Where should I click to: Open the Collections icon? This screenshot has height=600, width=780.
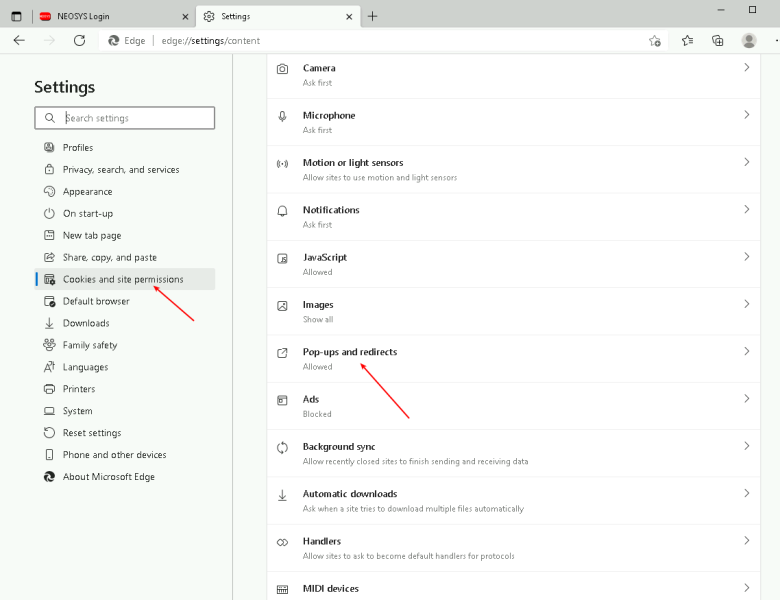[717, 40]
